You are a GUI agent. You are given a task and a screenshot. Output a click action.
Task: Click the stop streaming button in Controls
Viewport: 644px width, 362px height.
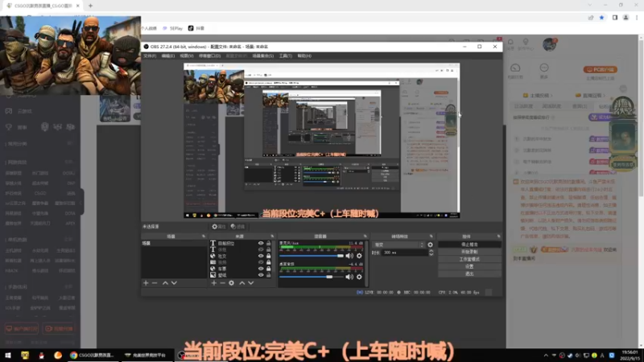point(469,245)
